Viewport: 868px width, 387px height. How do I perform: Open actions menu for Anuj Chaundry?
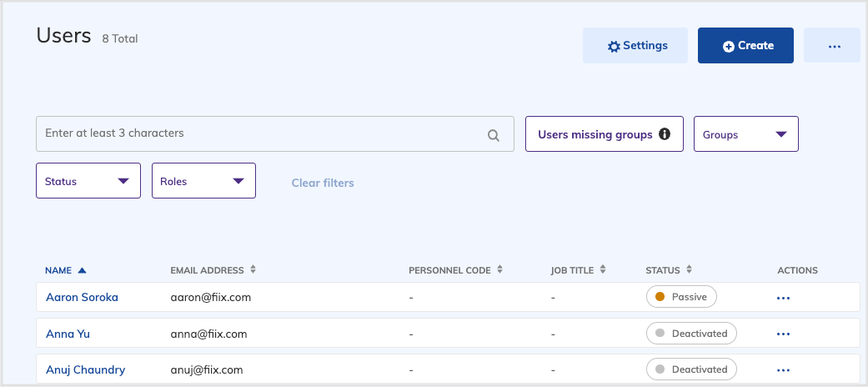coord(782,370)
